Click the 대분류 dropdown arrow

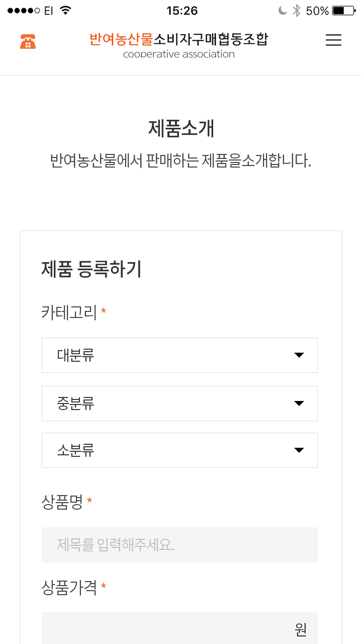299,355
